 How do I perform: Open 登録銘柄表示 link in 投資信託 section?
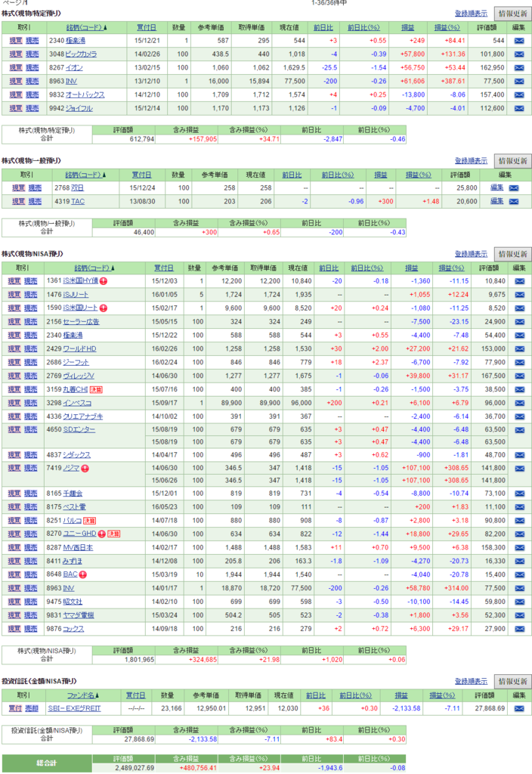coord(471,682)
